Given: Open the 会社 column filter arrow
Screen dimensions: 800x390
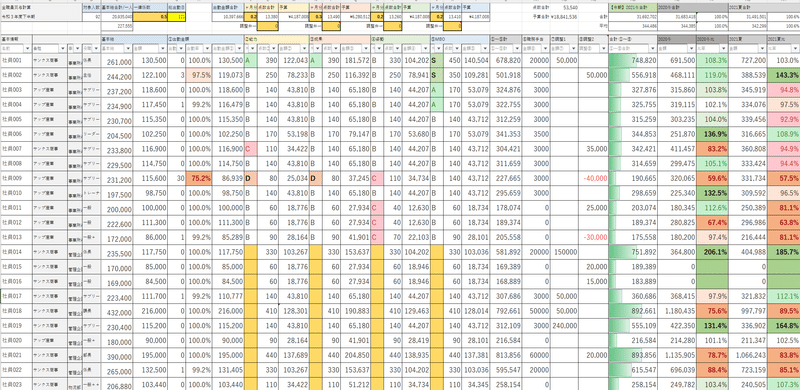Looking at the screenshot, I should tap(62, 48).
